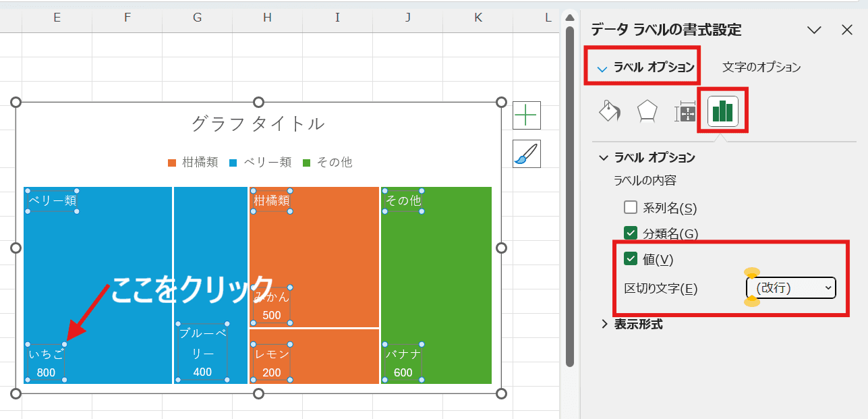Enable the 系列名(S) checkbox
This screenshot has width=868, height=419.
coord(631,208)
